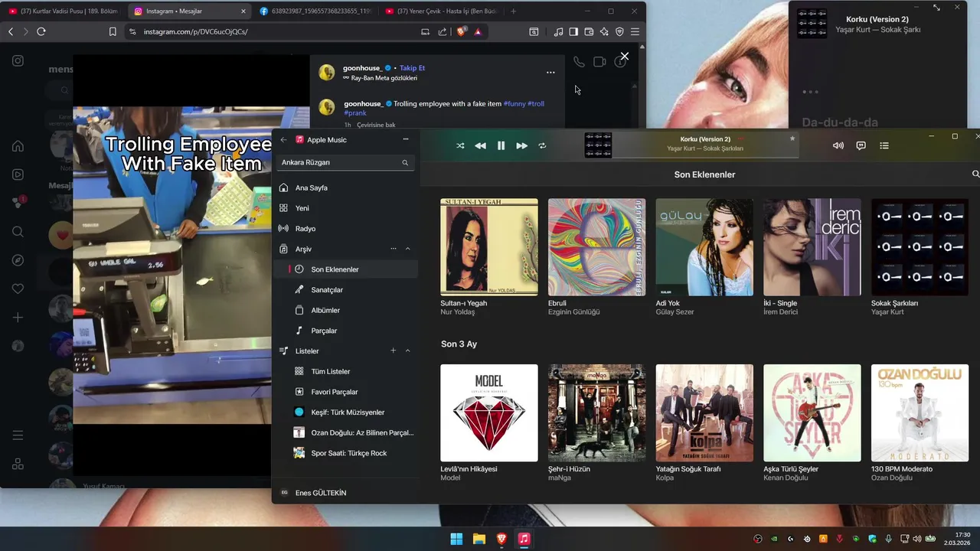This screenshot has height=551, width=980.
Task: Open Apple Music sidebar three-dot menu
Action: click(x=406, y=139)
